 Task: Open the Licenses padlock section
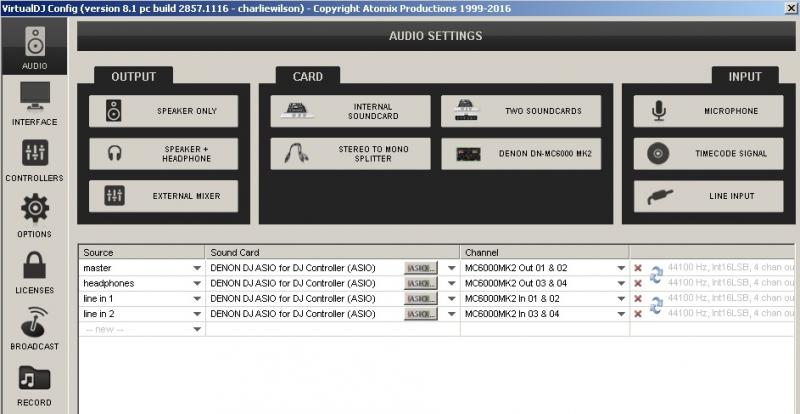[34, 272]
